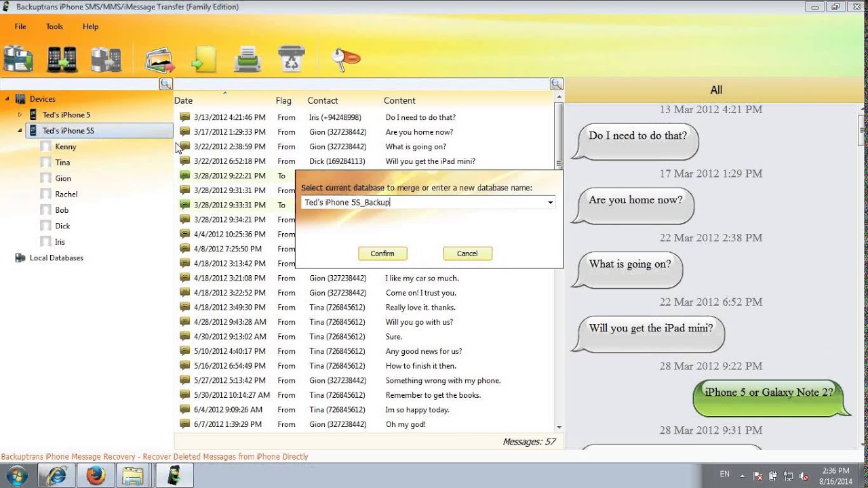868x488 pixels.
Task: Click the Backuptrans iPhone Message Recovery link
Action: [155, 457]
